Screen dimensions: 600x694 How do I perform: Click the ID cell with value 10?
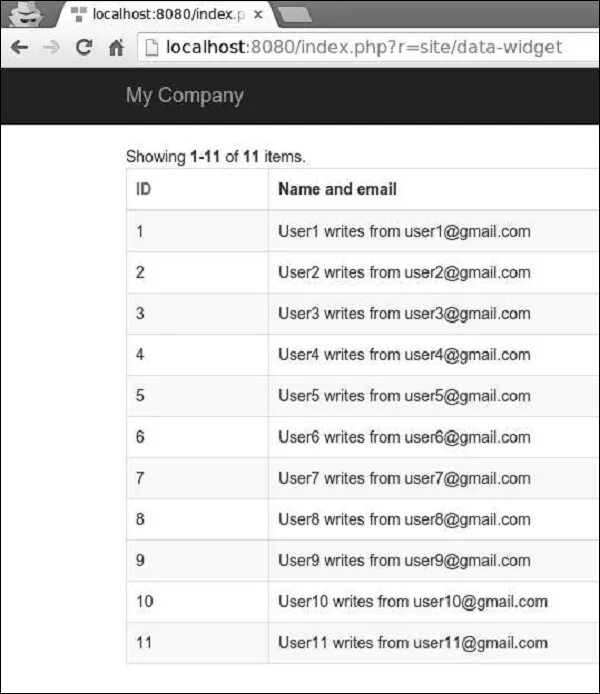tap(197, 601)
